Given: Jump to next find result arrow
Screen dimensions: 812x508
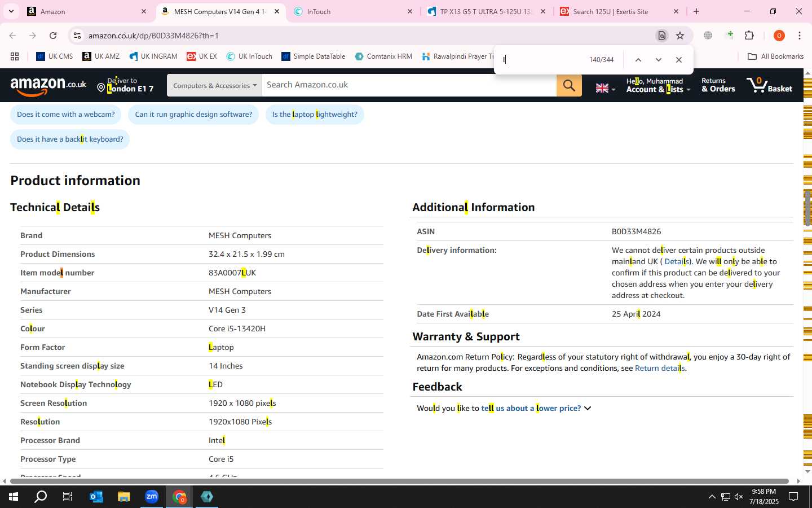Looking at the screenshot, I should coord(658,60).
